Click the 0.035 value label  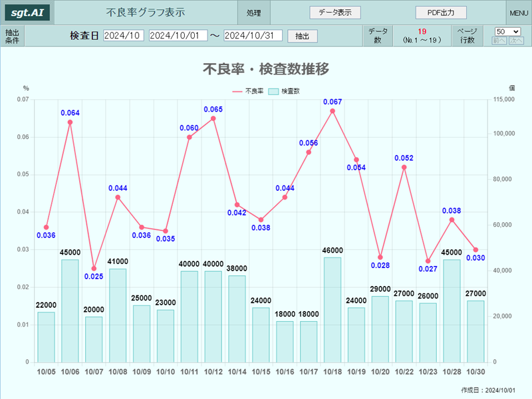(x=166, y=239)
